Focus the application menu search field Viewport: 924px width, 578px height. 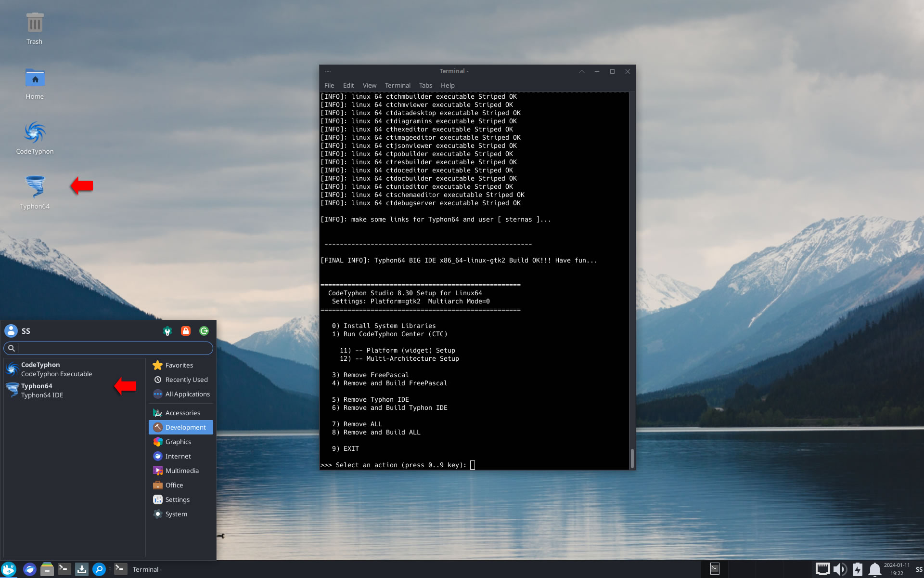click(108, 348)
